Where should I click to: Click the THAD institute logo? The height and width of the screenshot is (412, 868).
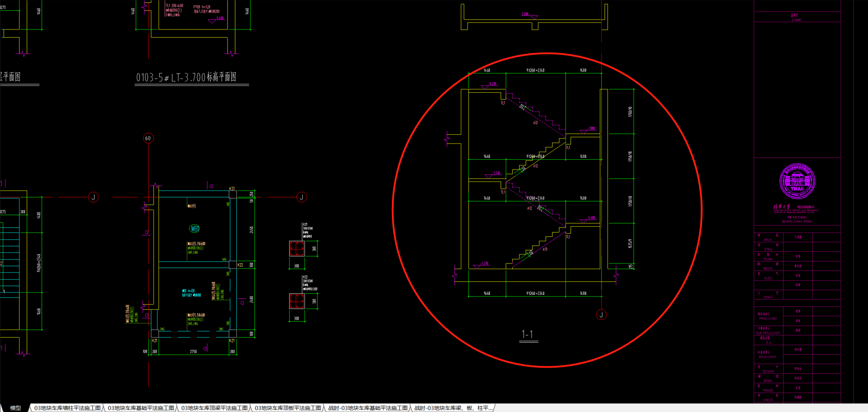pos(797,182)
